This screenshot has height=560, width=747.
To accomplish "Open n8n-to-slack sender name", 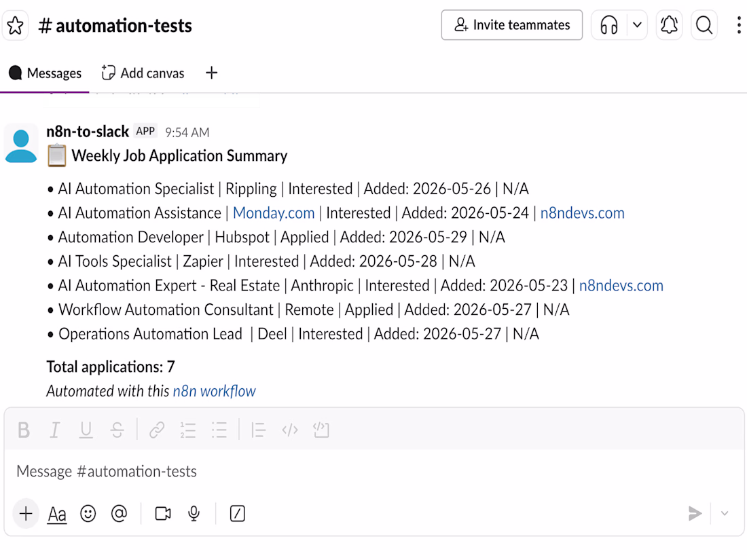I will (x=88, y=132).
